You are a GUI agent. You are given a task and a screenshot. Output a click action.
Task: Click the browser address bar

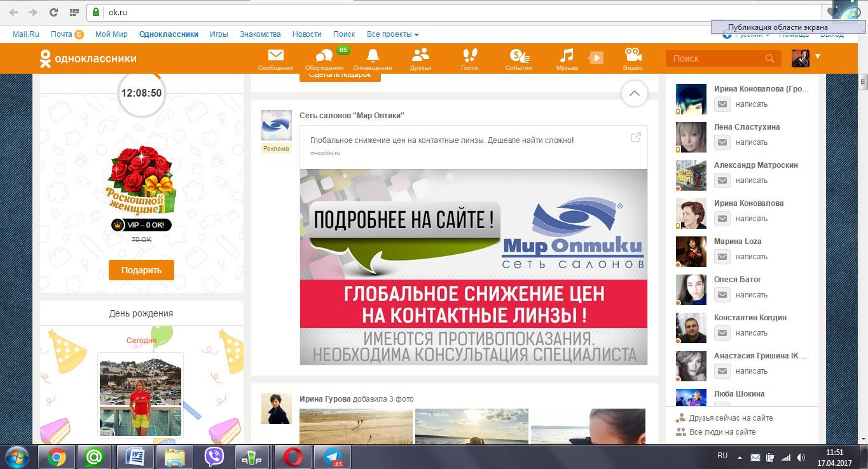pos(455,12)
